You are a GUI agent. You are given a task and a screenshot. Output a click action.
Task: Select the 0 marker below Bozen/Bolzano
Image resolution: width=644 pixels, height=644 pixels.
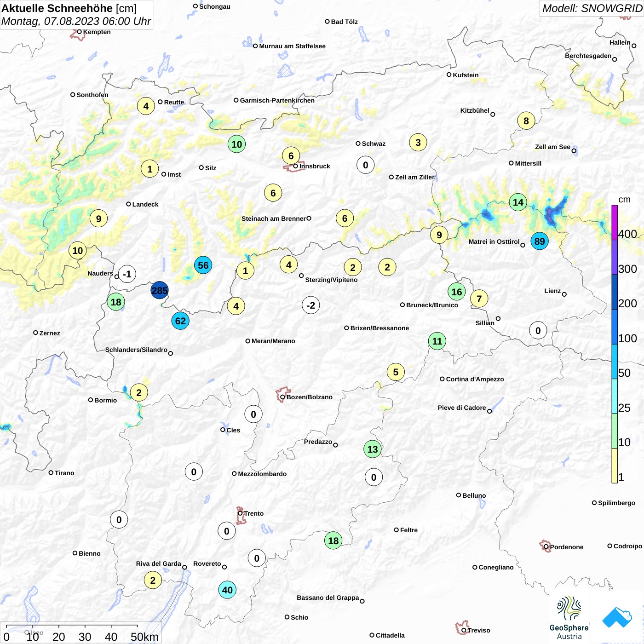[253, 414]
